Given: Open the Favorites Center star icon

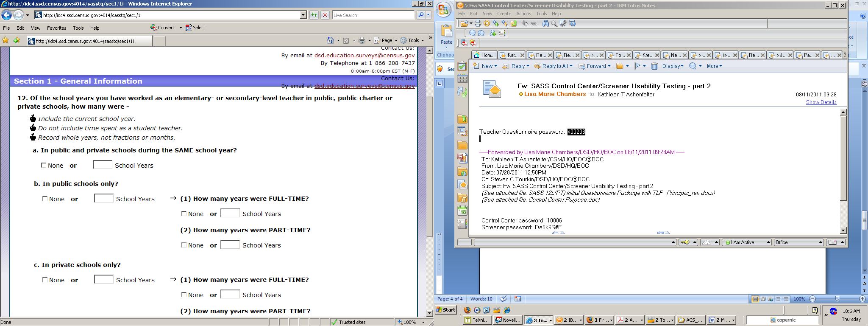Looking at the screenshot, I should click(x=6, y=40).
